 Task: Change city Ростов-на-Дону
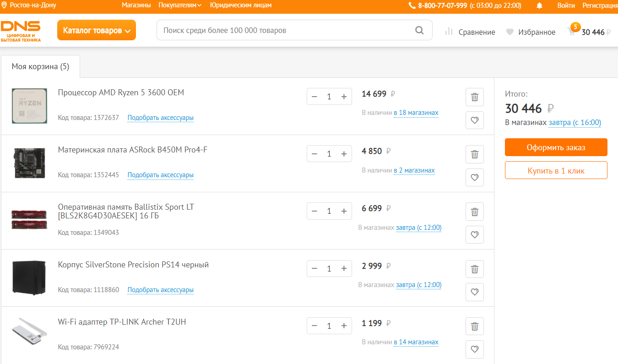(29, 5)
